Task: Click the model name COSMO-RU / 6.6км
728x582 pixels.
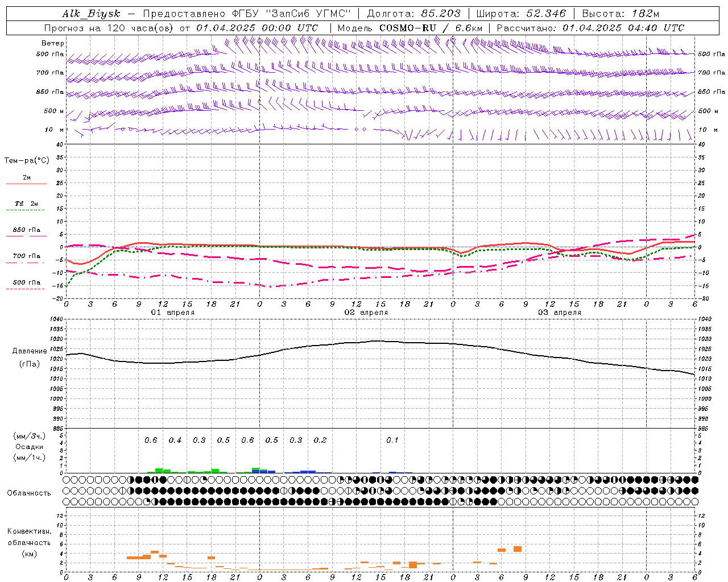Action: coord(431,28)
